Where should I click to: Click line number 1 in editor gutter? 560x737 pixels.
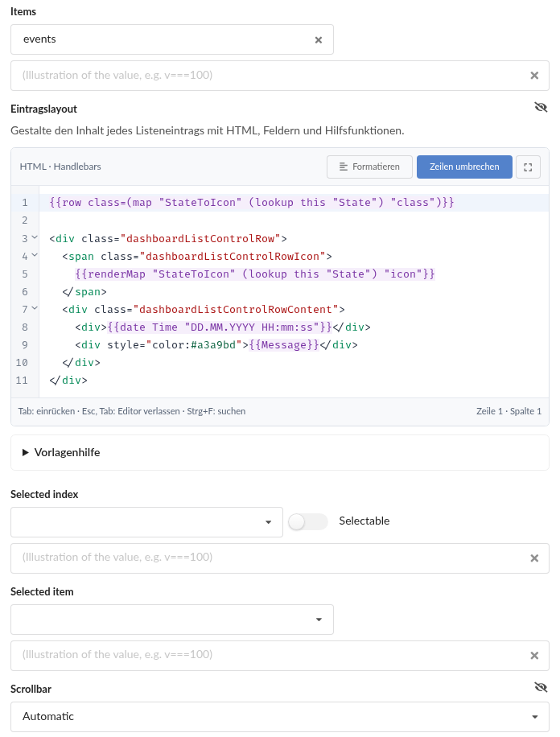coord(24,203)
